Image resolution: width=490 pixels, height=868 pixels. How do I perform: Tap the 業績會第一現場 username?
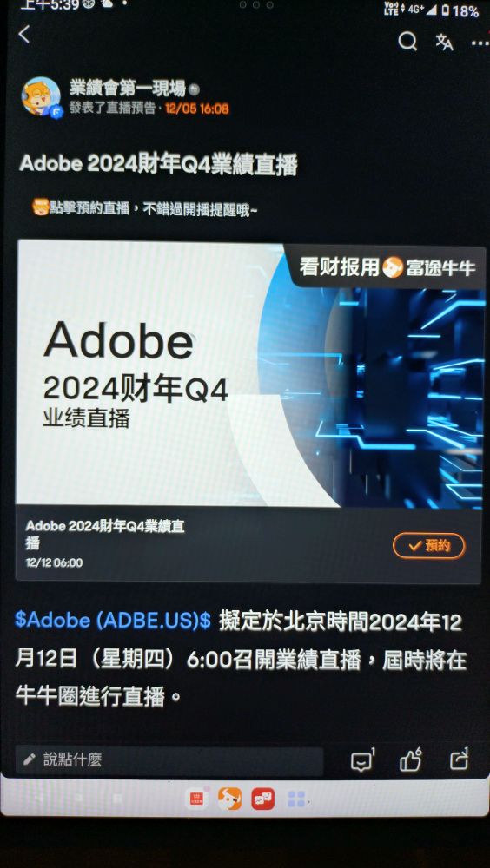pos(128,88)
